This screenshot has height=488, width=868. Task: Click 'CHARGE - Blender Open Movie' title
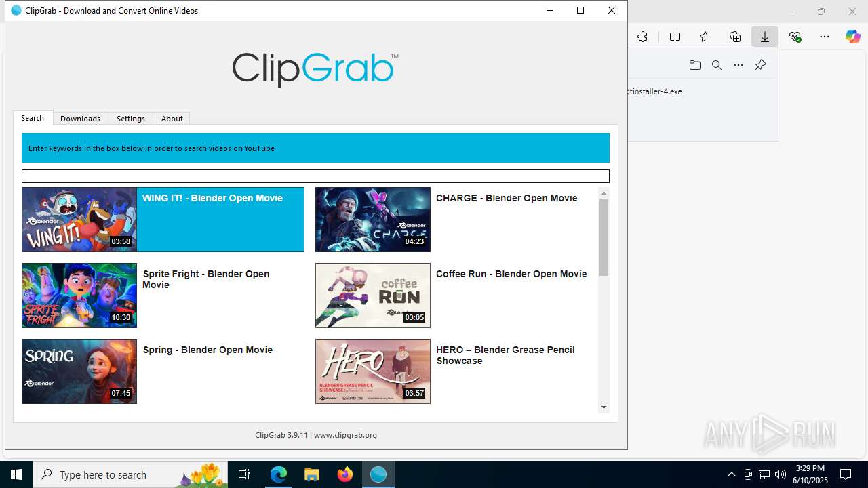[507, 198]
